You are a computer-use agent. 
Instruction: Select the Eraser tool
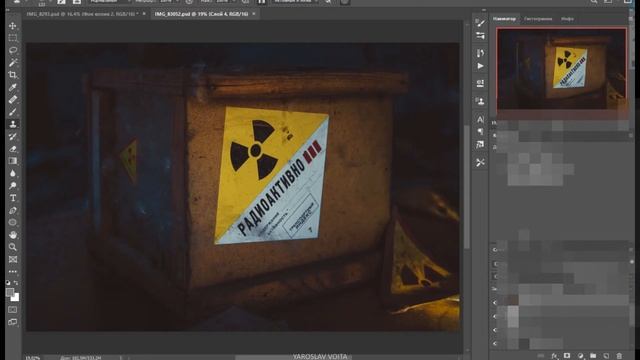13,149
